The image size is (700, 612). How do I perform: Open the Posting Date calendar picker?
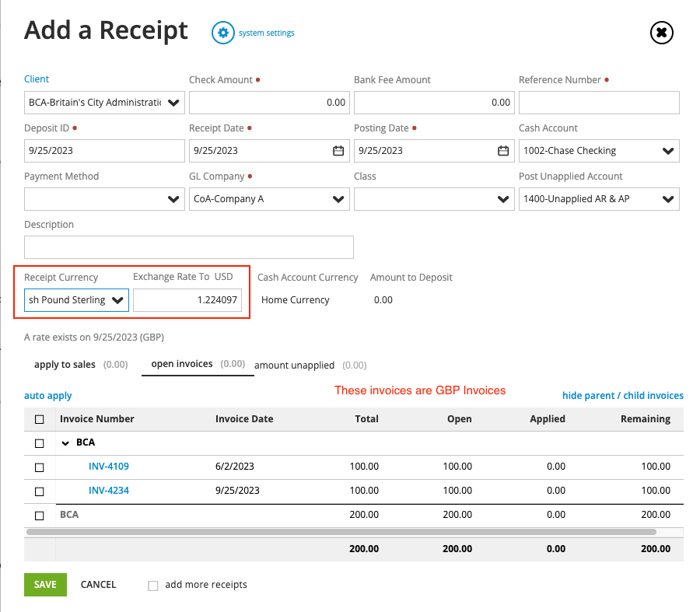click(501, 151)
